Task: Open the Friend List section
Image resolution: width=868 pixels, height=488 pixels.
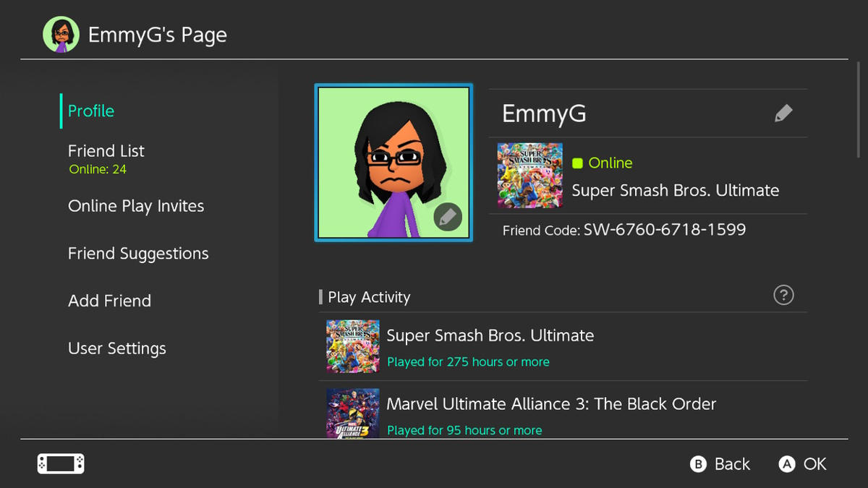Action: pyautogui.click(x=106, y=152)
